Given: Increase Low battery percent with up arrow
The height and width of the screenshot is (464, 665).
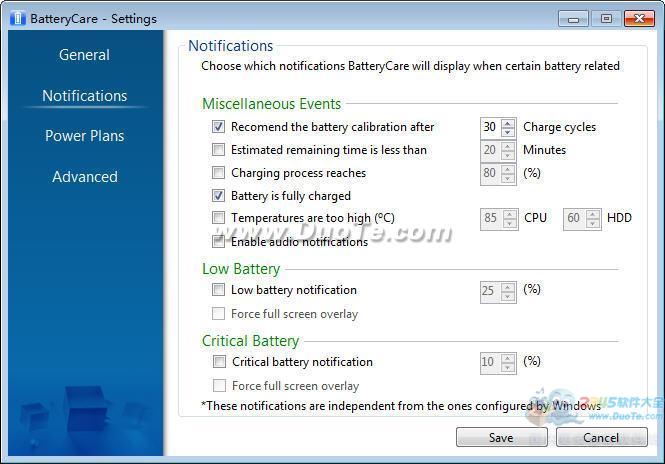Looking at the screenshot, I should 508,287.
